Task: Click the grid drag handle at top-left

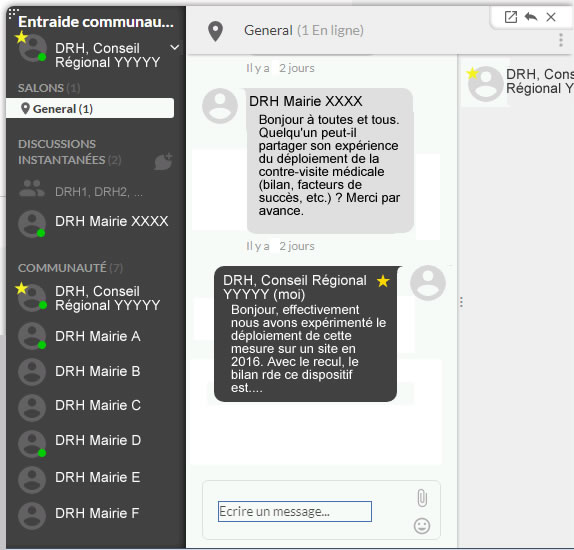Action: click(13, 14)
